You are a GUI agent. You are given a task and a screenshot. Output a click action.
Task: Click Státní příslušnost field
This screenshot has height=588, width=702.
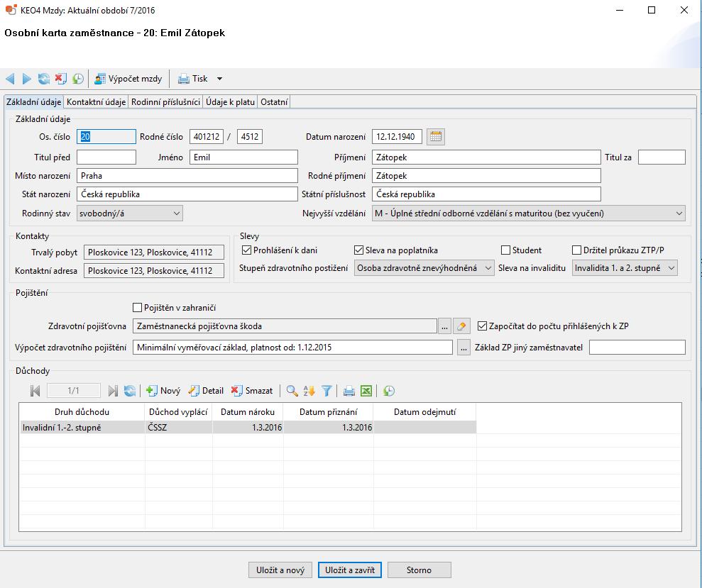click(486, 194)
